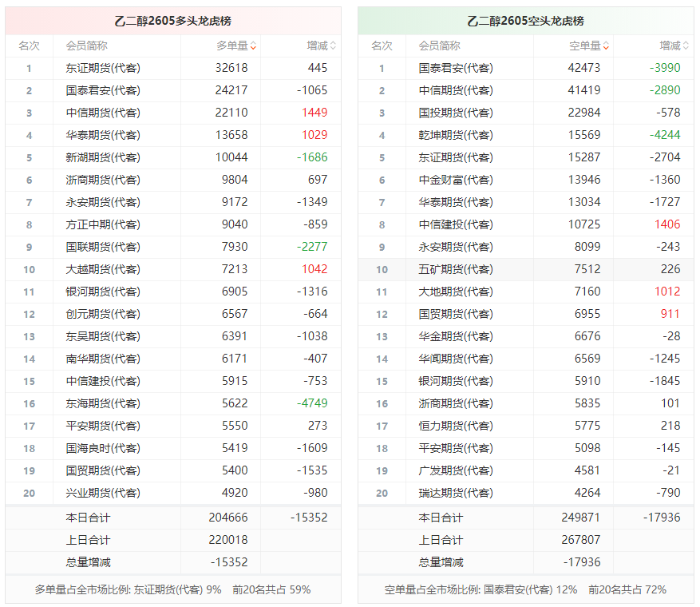Click red change value 911

pos(670,314)
